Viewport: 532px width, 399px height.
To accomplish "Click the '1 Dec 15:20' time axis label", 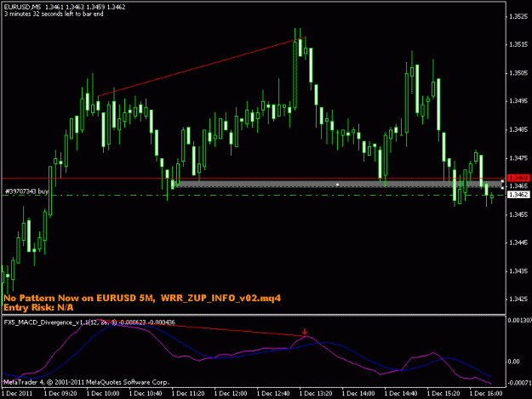I will coord(443,393).
